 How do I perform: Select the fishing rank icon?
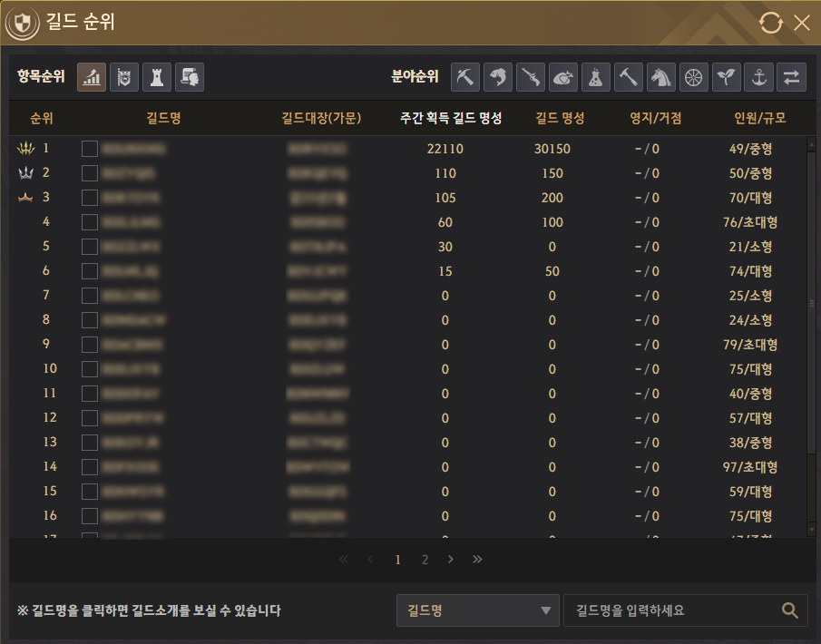point(498,77)
